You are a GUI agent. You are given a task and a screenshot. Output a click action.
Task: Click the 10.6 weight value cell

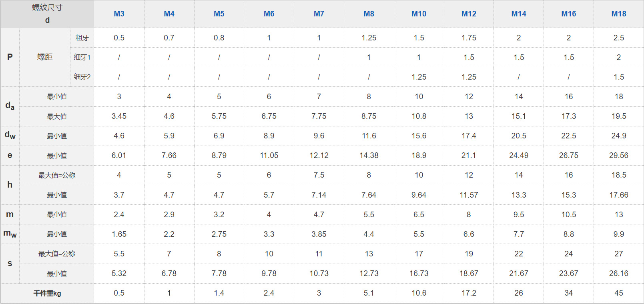(x=419, y=293)
